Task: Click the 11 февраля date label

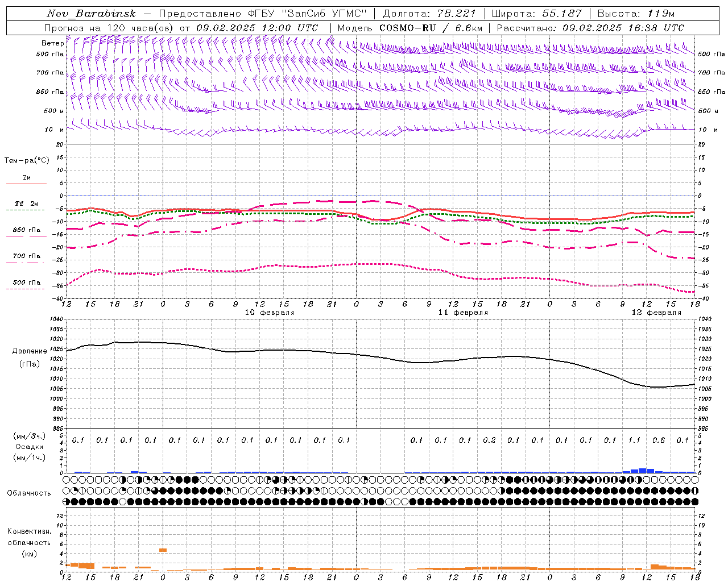Action: tap(463, 313)
